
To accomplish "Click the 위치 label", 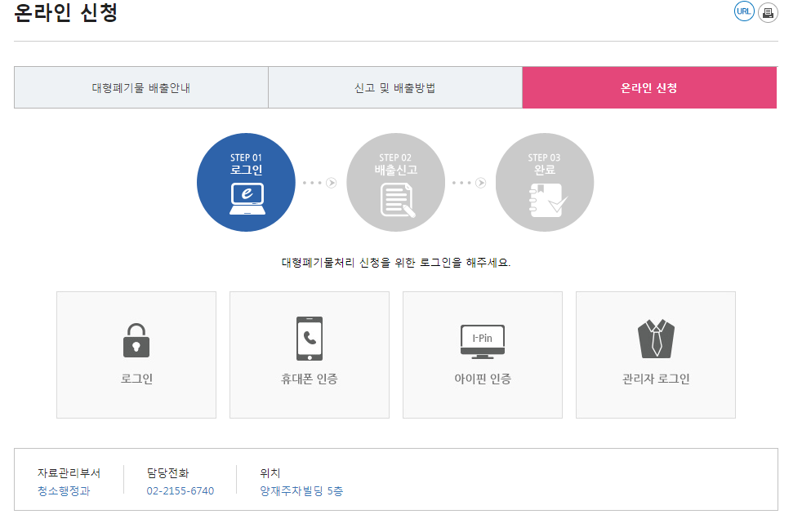I will pos(270,472).
